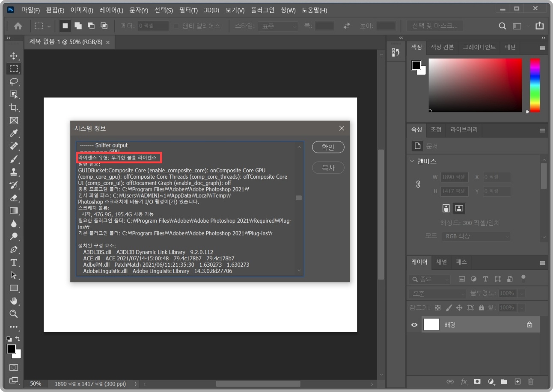Select the Clone Stamp tool

coord(14,172)
